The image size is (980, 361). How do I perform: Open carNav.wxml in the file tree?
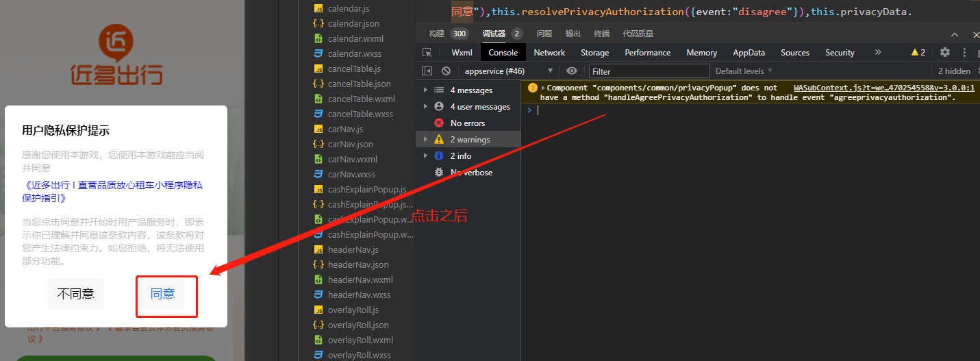[353, 160]
